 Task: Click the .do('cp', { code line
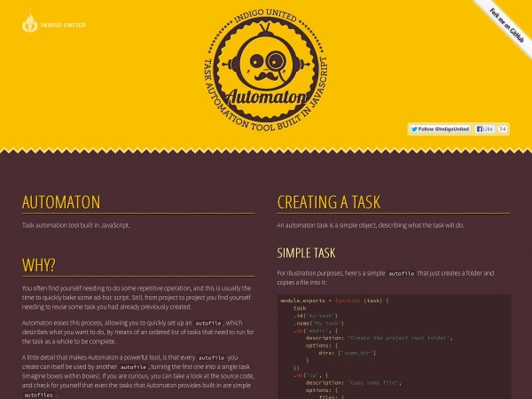[311, 375]
